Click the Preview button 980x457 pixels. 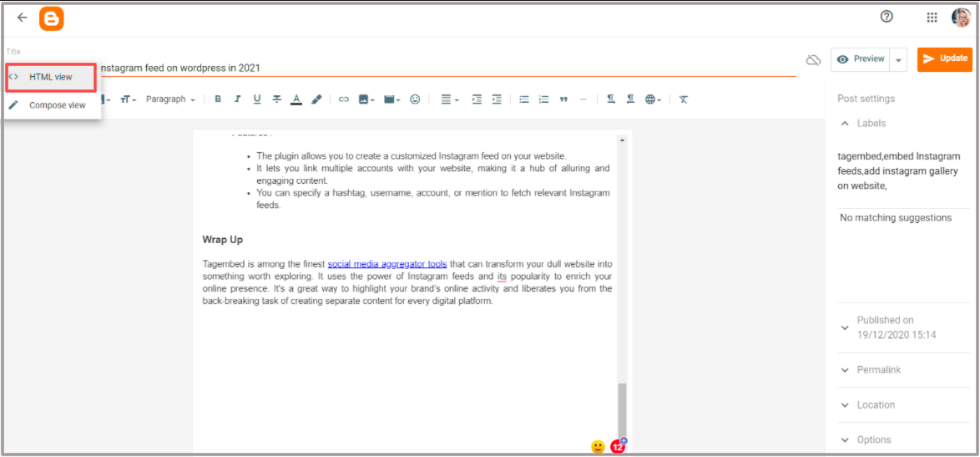coord(861,59)
